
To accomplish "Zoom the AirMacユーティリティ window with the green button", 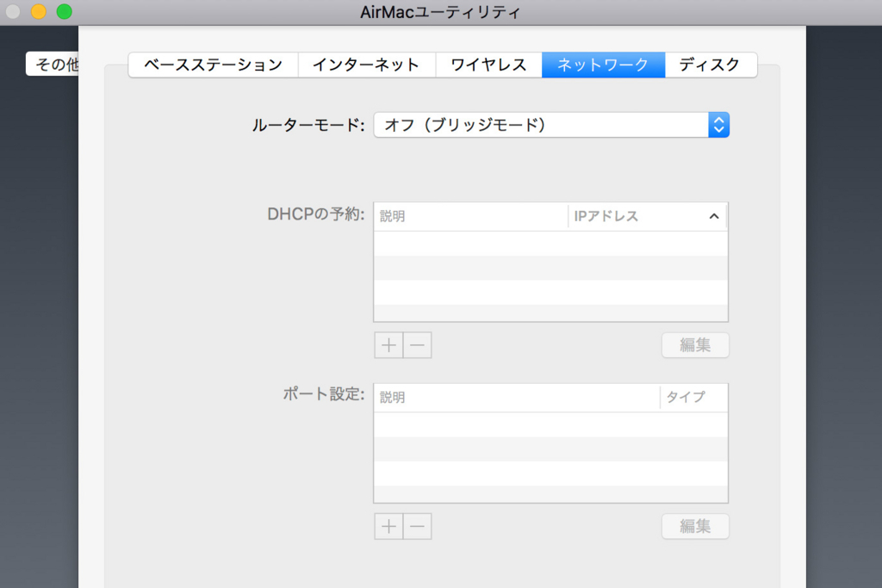I will (x=64, y=11).
